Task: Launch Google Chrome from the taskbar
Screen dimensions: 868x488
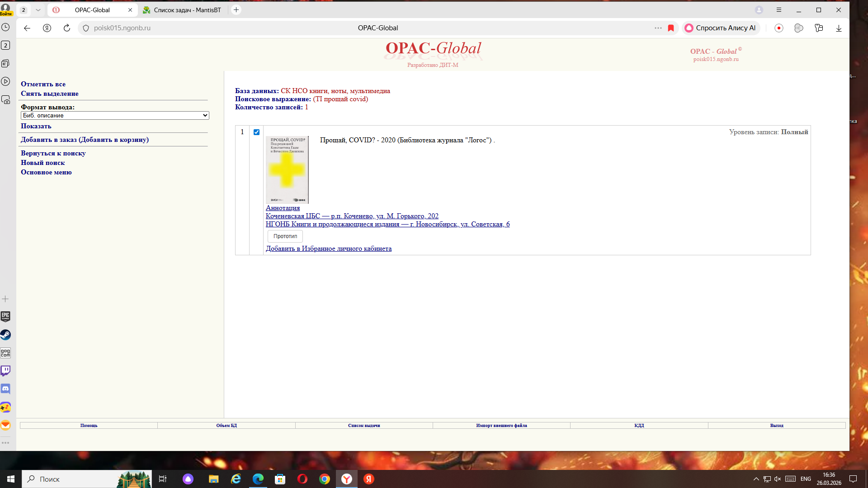Action: pyautogui.click(x=325, y=479)
